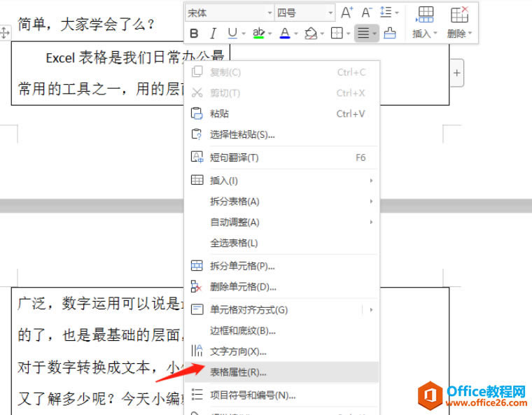The width and height of the screenshot is (532, 415).
Task: Toggle bold formatting in mini toolbar
Action: pyautogui.click(x=194, y=34)
